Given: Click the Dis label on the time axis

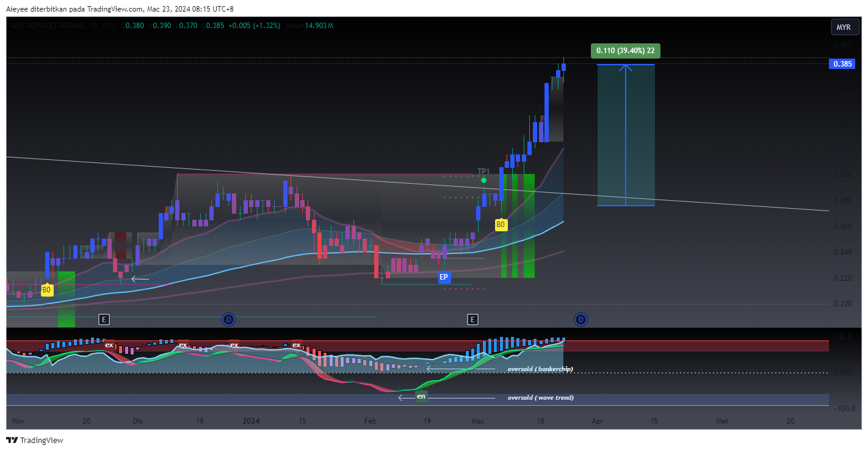Looking at the screenshot, I should (x=137, y=420).
